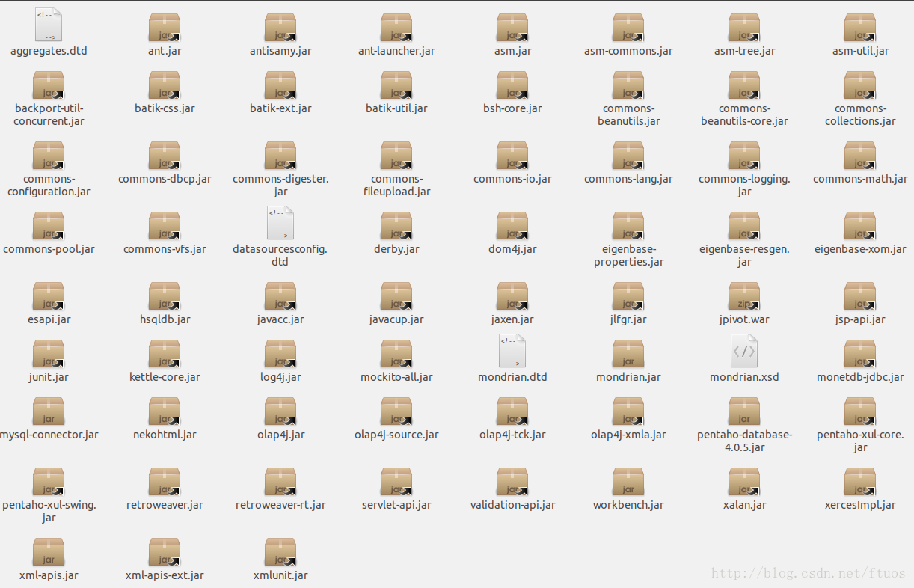Select the eigenbase-properties.jar icon

pos(628,226)
